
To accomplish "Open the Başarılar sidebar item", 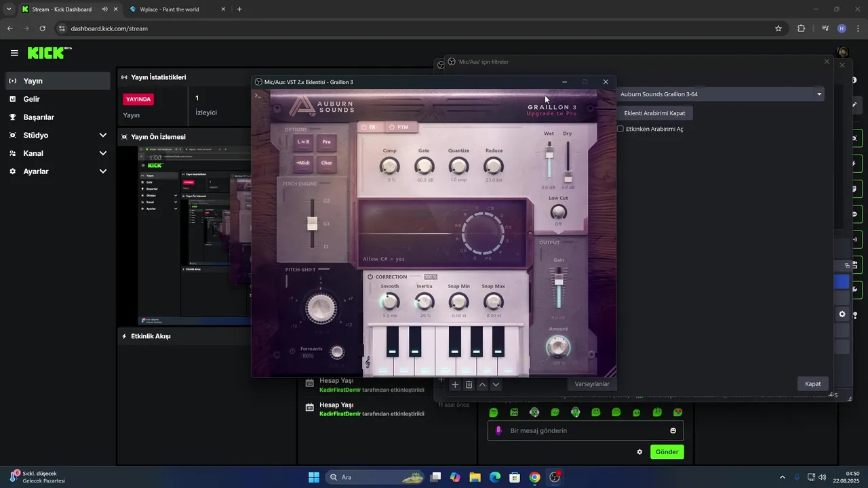I will click(x=58, y=117).
